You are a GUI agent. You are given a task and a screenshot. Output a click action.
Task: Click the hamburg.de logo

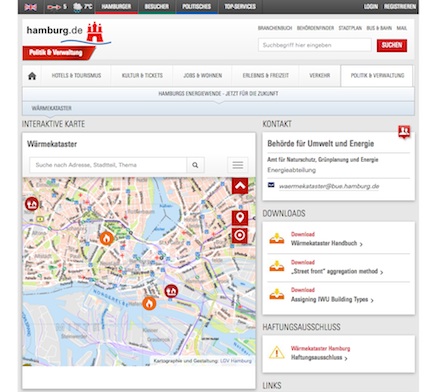tap(68, 33)
